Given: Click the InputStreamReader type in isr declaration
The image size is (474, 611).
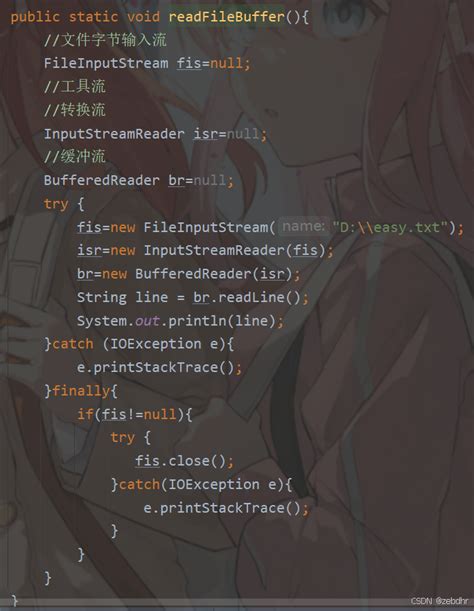Looking at the screenshot, I should coord(114,134).
